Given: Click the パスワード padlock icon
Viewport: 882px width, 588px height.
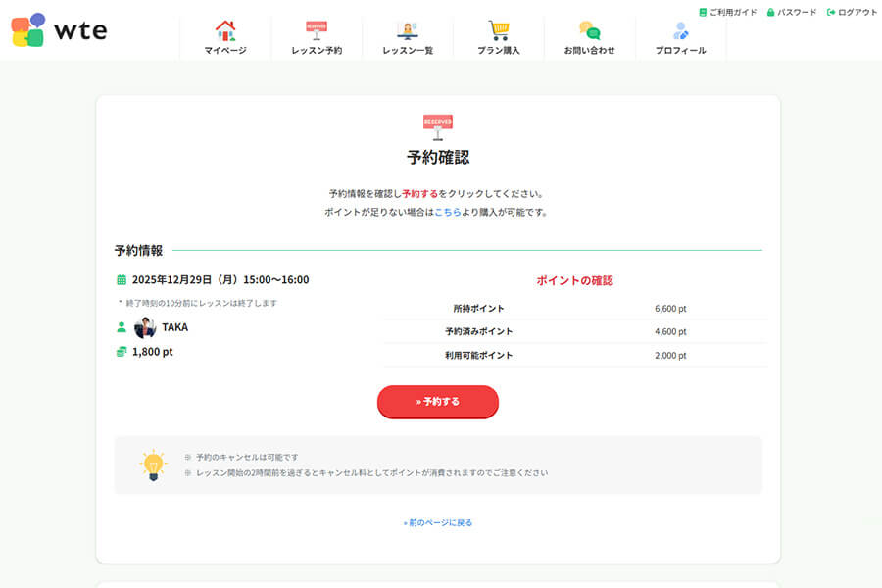Looking at the screenshot, I should coord(769,13).
